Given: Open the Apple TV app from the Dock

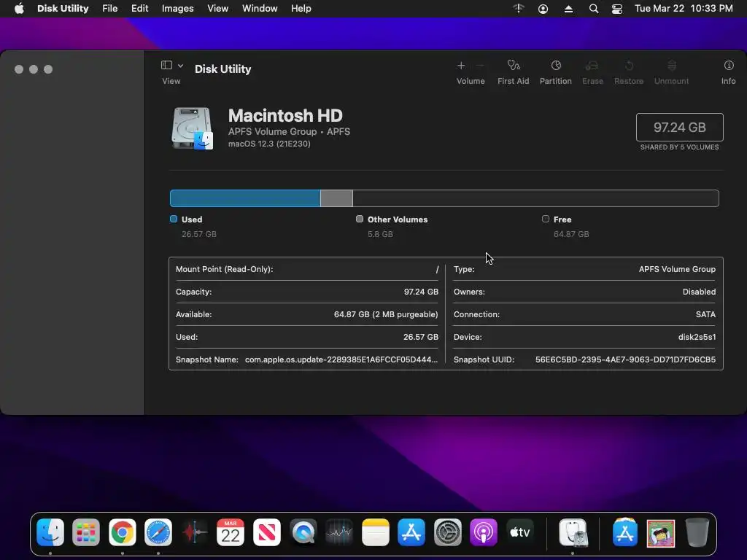Looking at the screenshot, I should (x=519, y=532).
